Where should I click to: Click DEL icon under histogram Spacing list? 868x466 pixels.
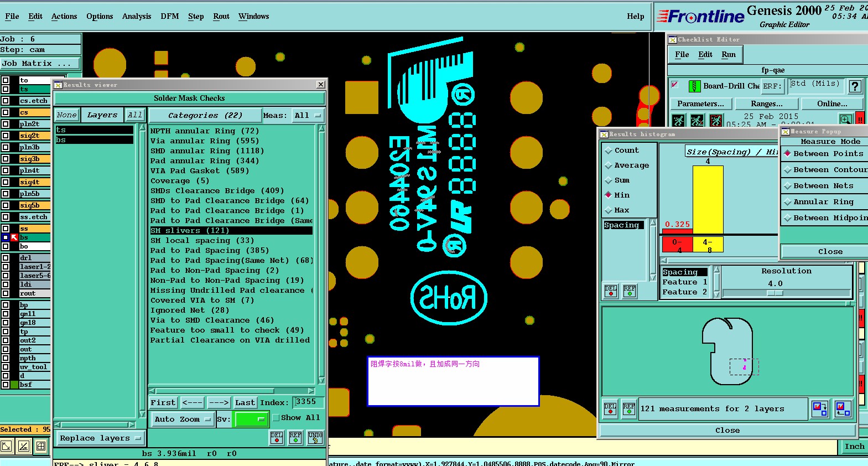click(x=611, y=291)
